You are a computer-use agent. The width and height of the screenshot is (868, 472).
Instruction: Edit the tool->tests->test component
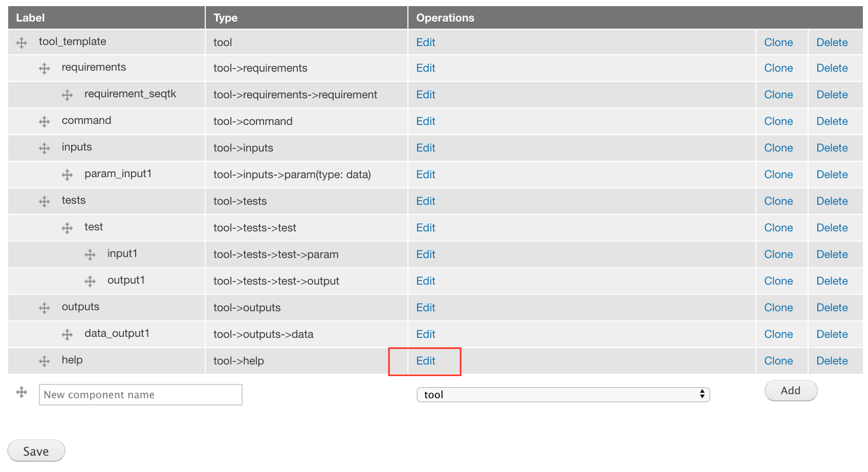(x=426, y=228)
